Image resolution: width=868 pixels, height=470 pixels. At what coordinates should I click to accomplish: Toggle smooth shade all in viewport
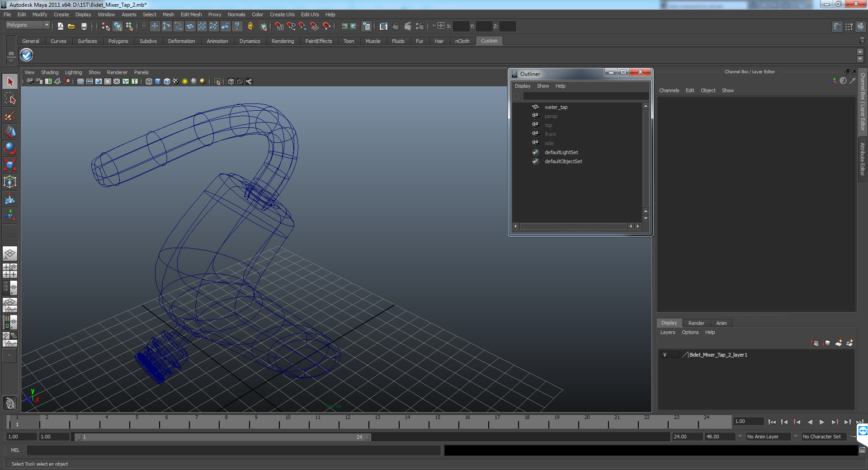[158, 81]
